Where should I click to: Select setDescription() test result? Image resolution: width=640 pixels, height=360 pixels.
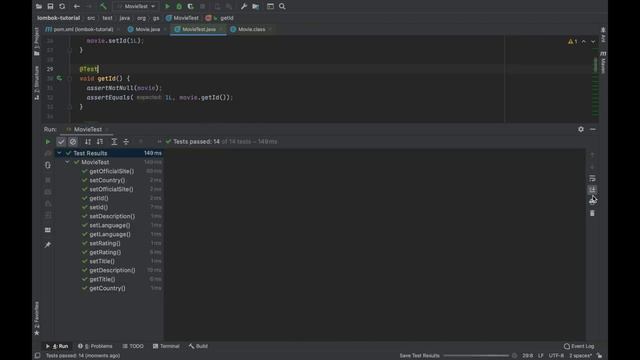[x=112, y=216]
